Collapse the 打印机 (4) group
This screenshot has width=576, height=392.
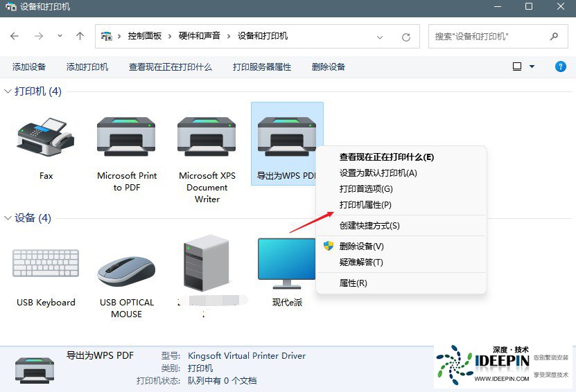(x=8, y=91)
